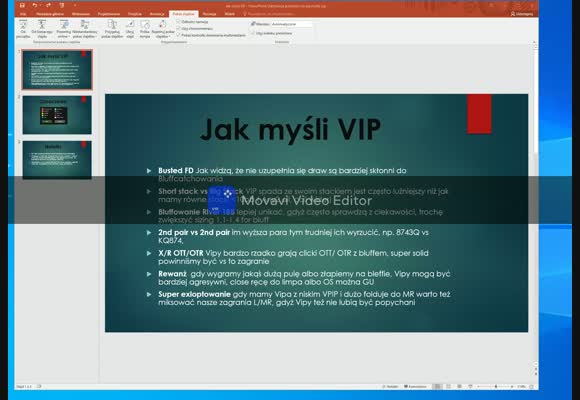The height and width of the screenshot is (400, 580).
Task: Open Komentarze in status bar
Action: 415,386
